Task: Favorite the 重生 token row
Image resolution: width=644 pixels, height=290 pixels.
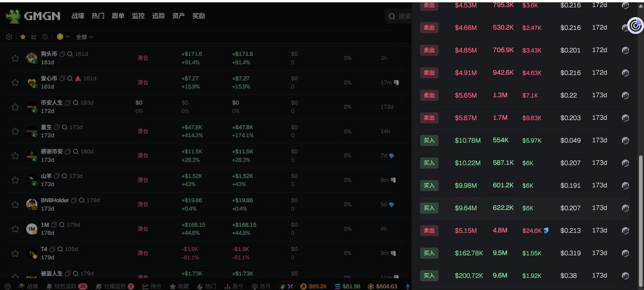Action: coord(15,131)
